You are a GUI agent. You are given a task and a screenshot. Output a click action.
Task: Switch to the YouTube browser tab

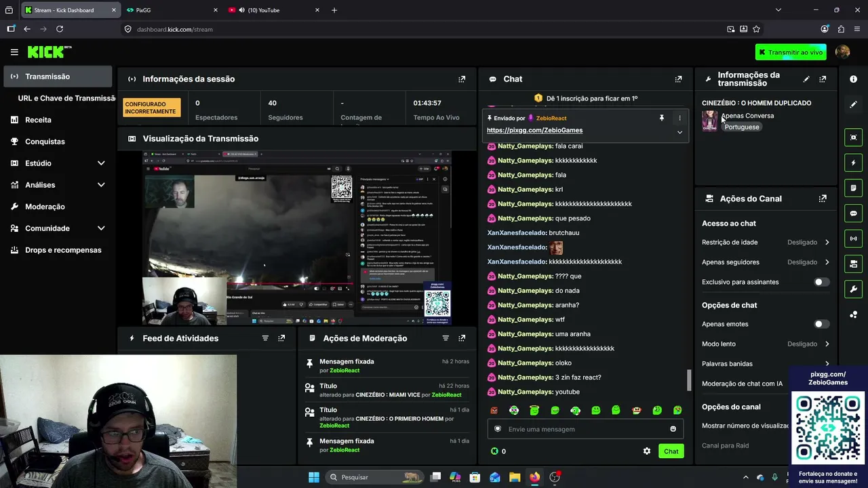pyautogui.click(x=274, y=10)
